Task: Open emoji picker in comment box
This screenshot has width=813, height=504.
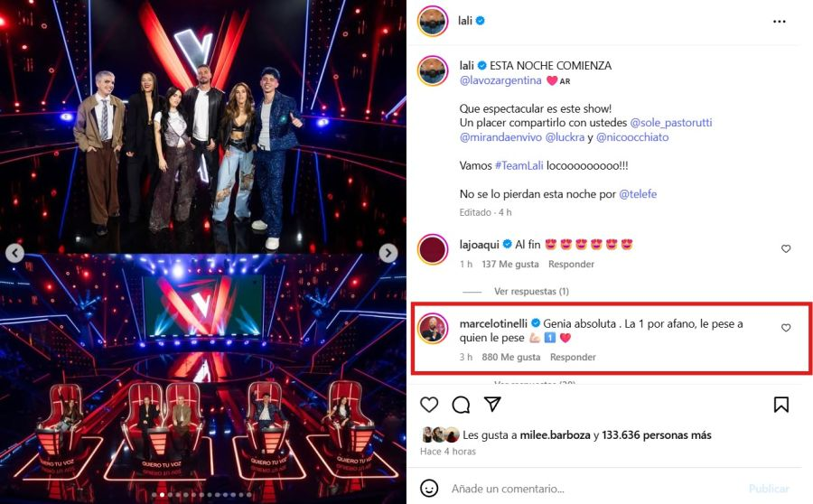Action: [430, 489]
